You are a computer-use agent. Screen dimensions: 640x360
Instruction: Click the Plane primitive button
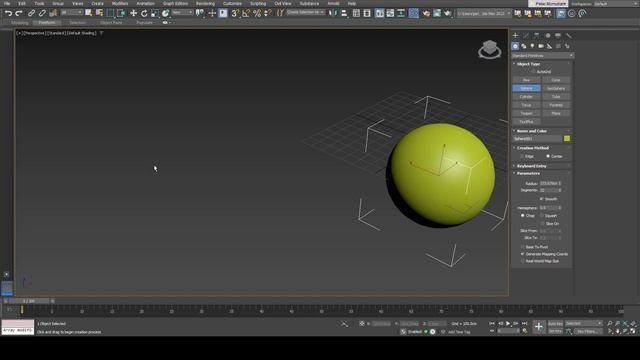coord(556,113)
